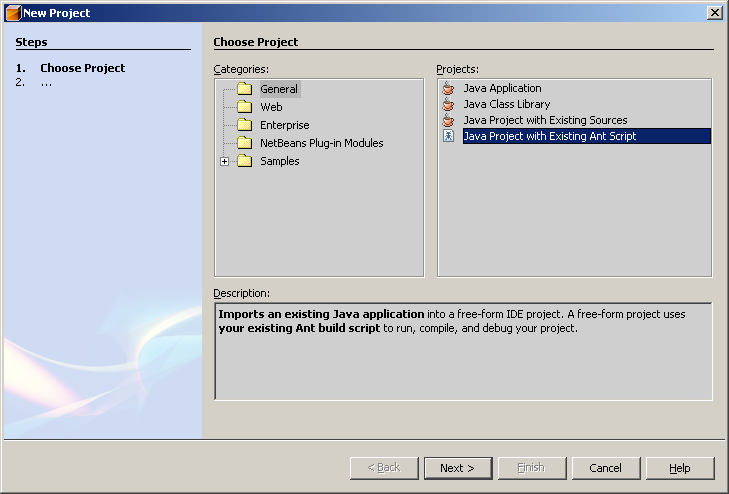Click the disabled Finish button
Image resolution: width=729 pixels, height=494 pixels.
[x=532, y=468]
